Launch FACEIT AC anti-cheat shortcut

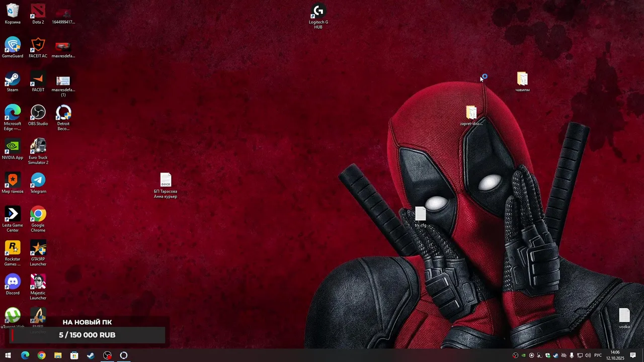[x=38, y=48]
